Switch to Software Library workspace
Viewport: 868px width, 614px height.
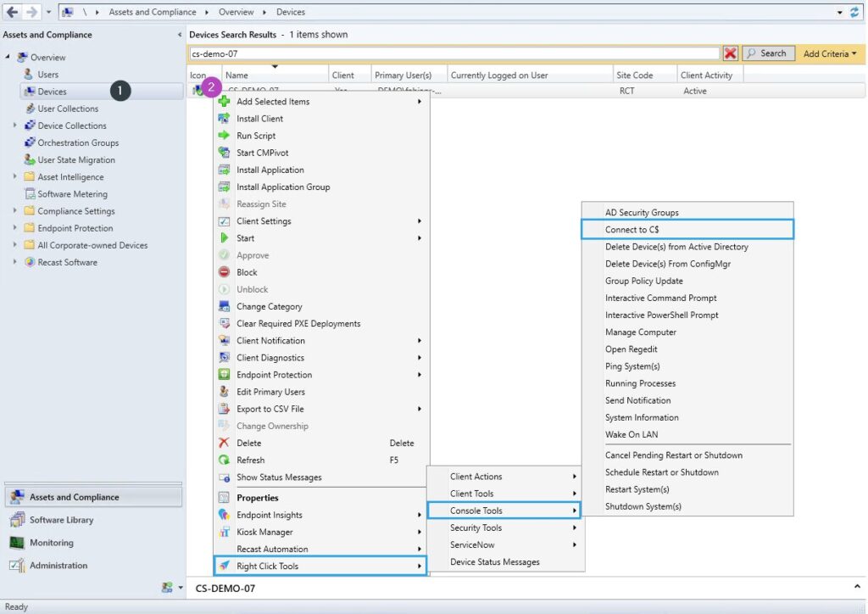click(61, 520)
